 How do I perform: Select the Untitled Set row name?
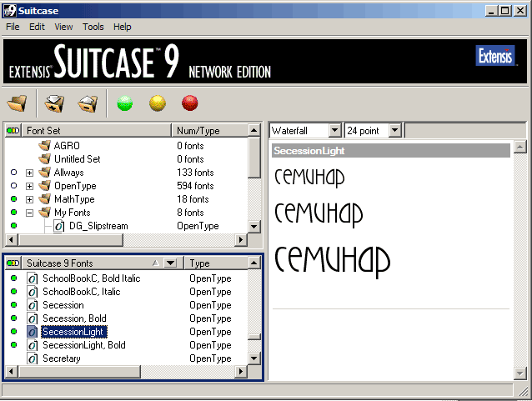(x=78, y=158)
